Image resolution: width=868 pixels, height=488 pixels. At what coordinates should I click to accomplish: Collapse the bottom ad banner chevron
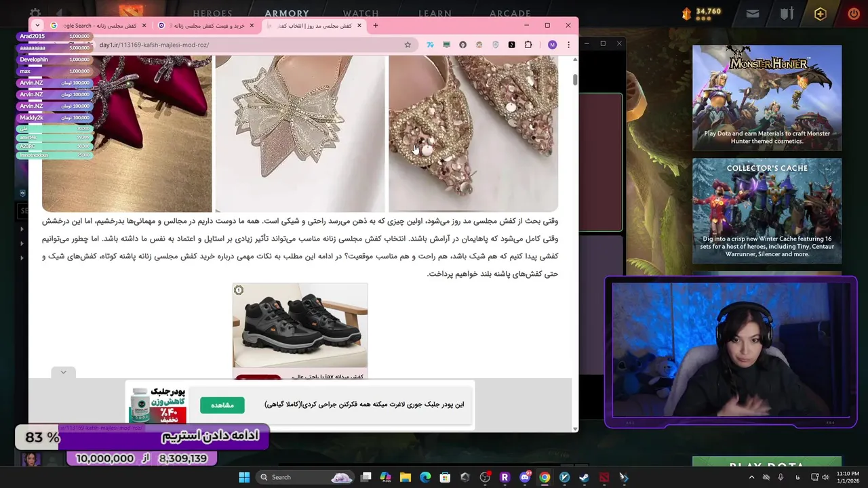point(63,372)
